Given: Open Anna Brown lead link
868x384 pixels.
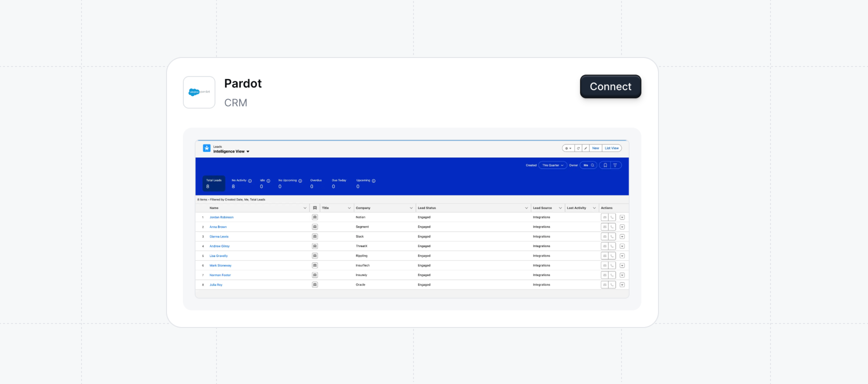Looking at the screenshot, I should click(218, 227).
